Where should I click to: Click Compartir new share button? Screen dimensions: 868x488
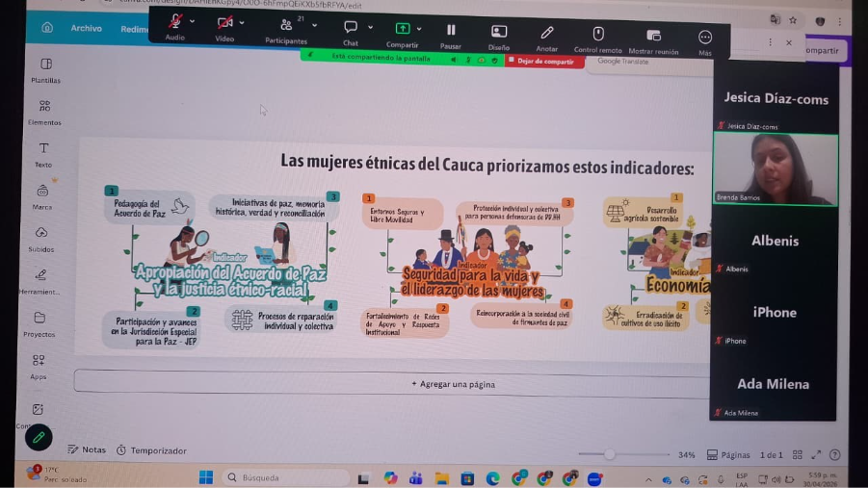point(403,35)
